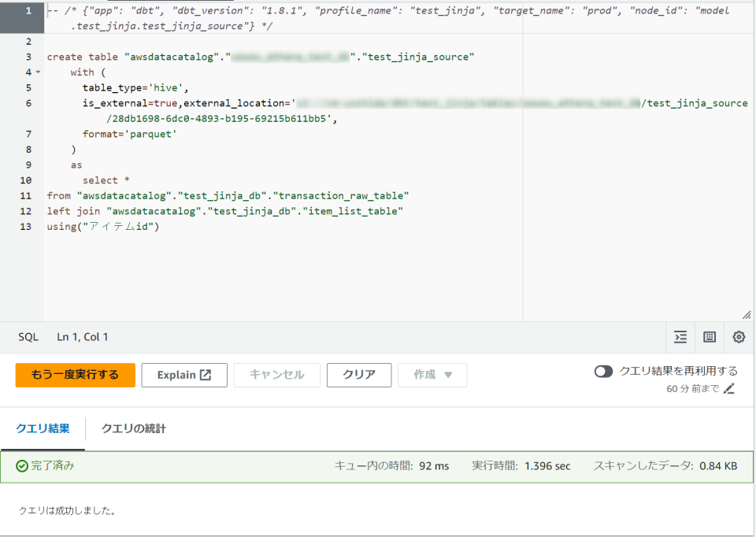Open Explain in new window
Screen dimensions: 756x537
[x=184, y=375]
